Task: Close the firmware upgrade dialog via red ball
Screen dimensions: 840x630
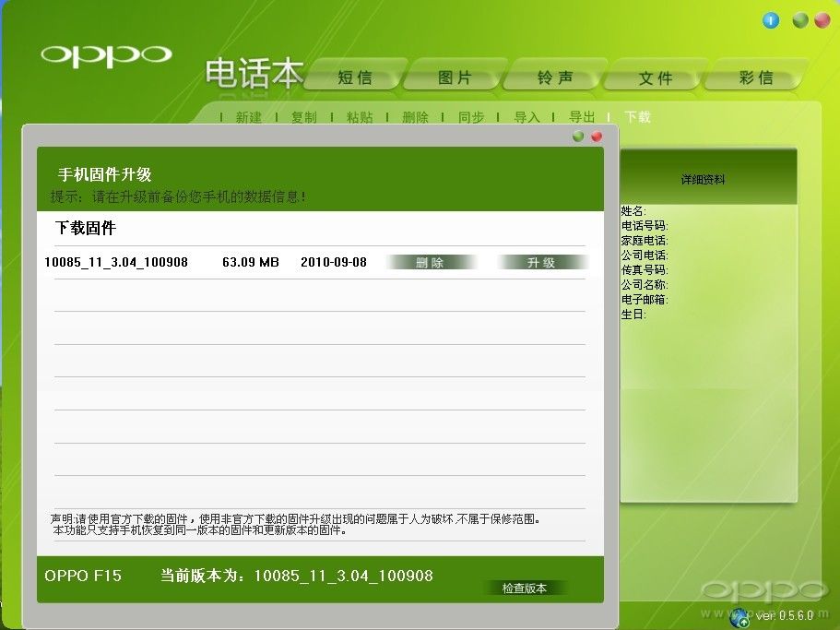Action: (597, 137)
